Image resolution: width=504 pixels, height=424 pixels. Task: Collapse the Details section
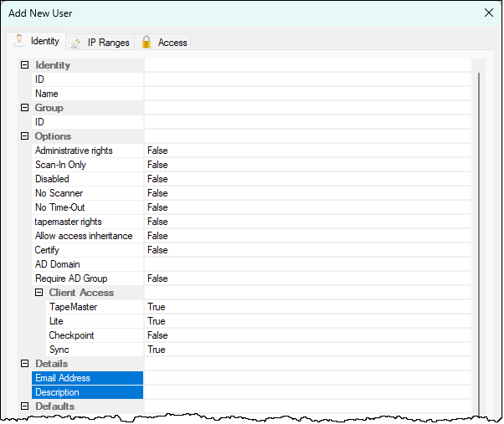(24, 364)
